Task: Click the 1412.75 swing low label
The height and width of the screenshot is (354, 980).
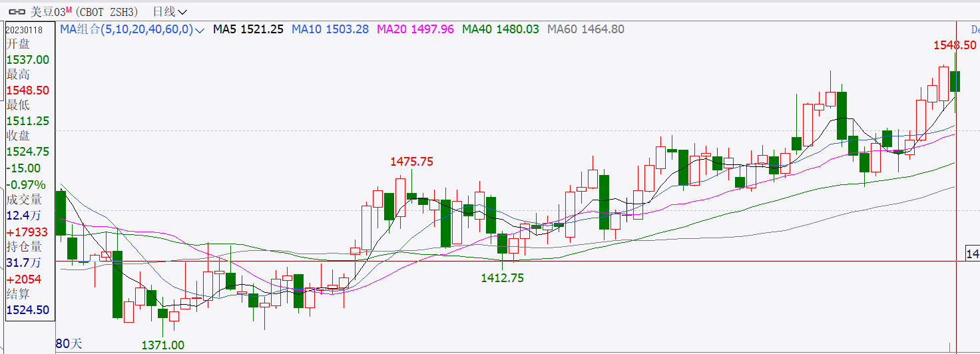Action: (502, 278)
